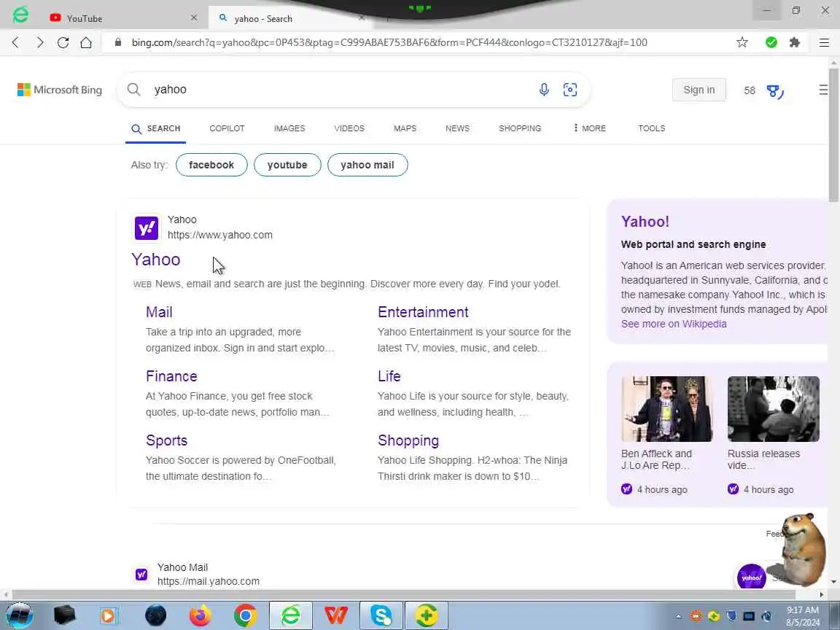Launch Google Chrome from the taskbar

[x=245, y=615]
